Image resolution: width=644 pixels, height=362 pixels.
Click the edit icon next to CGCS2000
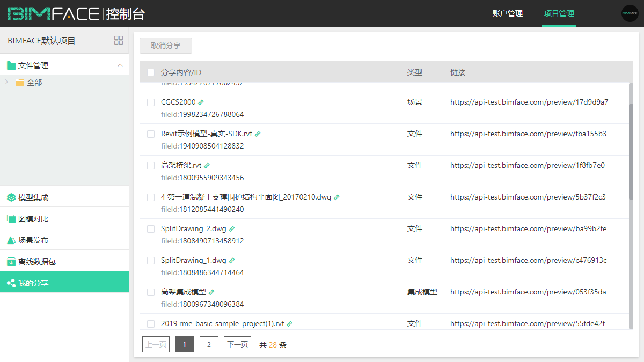point(201,101)
